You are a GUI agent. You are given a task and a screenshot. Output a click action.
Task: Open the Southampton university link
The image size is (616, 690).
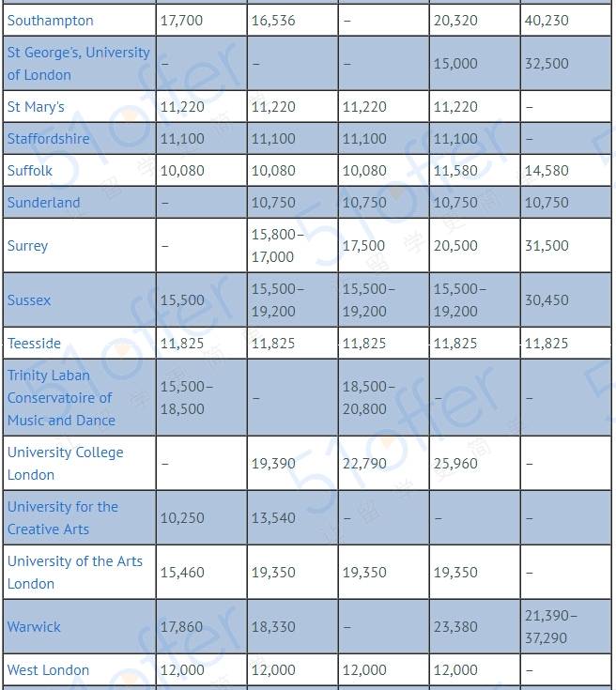[50, 21]
